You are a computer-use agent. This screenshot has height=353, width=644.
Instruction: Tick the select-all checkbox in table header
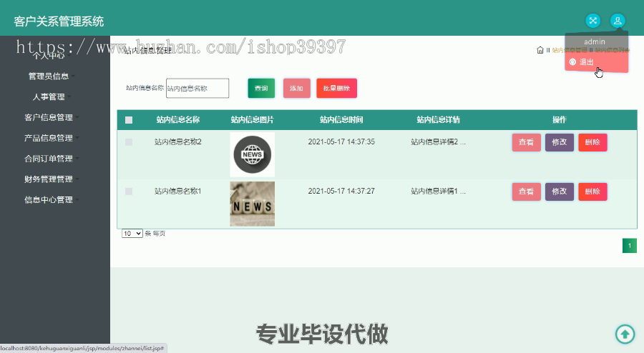coord(129,120)
